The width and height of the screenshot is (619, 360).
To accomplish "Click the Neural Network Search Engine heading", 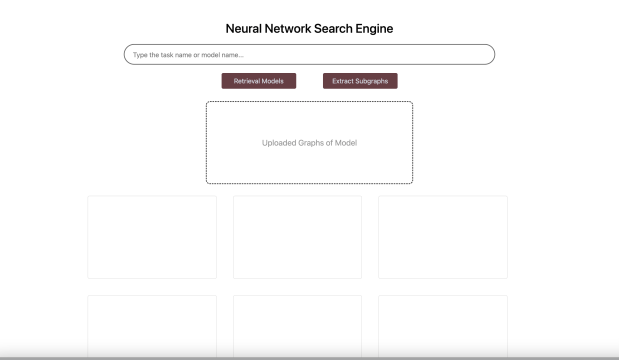I will click(x=309, y=28).
